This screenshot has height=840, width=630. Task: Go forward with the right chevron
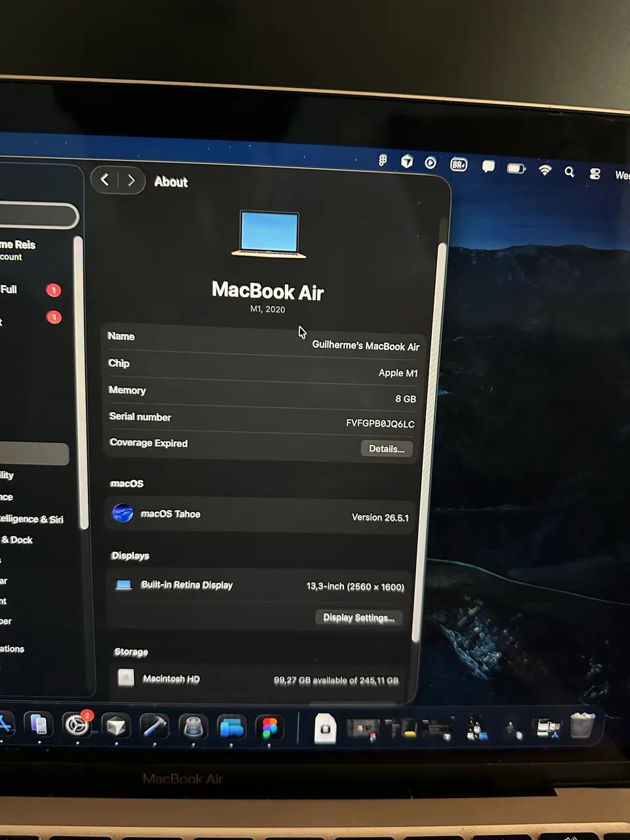click(x=131, y=180)
